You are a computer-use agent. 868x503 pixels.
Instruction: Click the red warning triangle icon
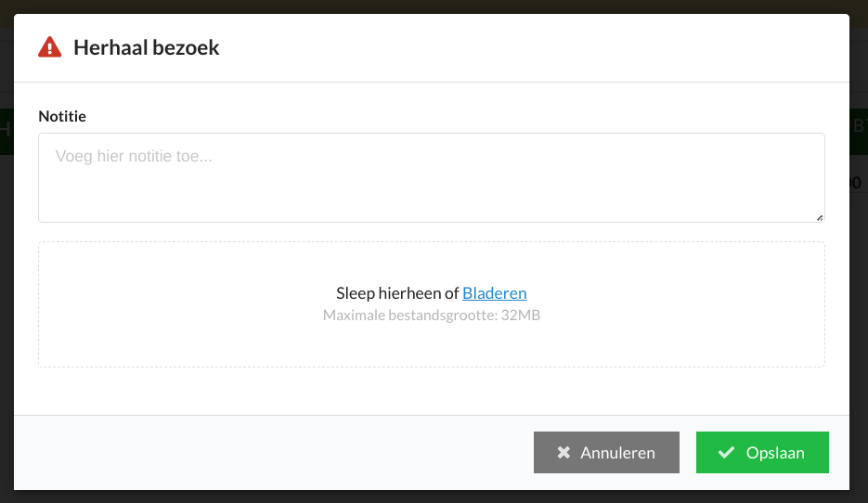(x=50, y=47)
